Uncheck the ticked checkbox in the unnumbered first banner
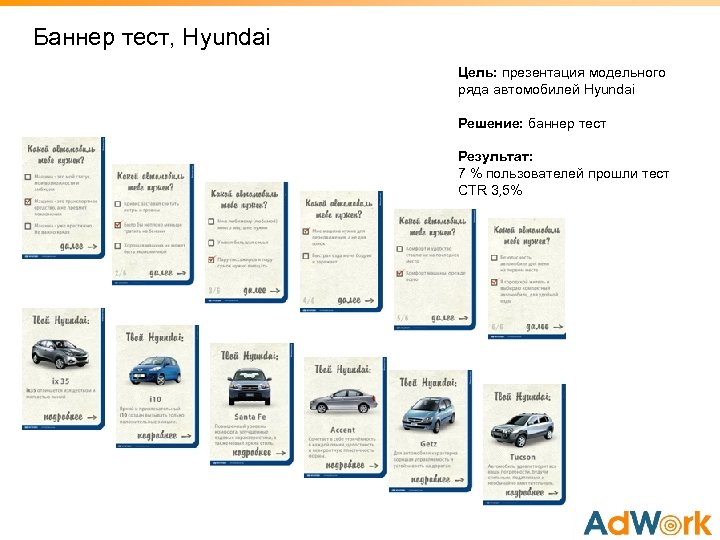Viewport: 720px width, 540px height. pos(28,201)
